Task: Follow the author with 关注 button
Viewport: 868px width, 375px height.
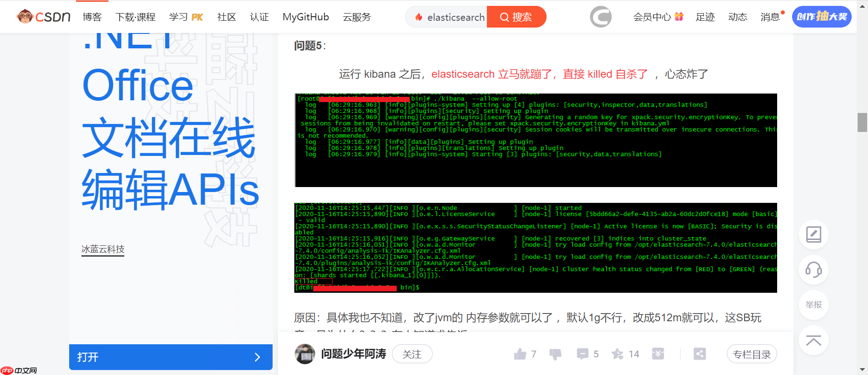Action: click(412, 354)
